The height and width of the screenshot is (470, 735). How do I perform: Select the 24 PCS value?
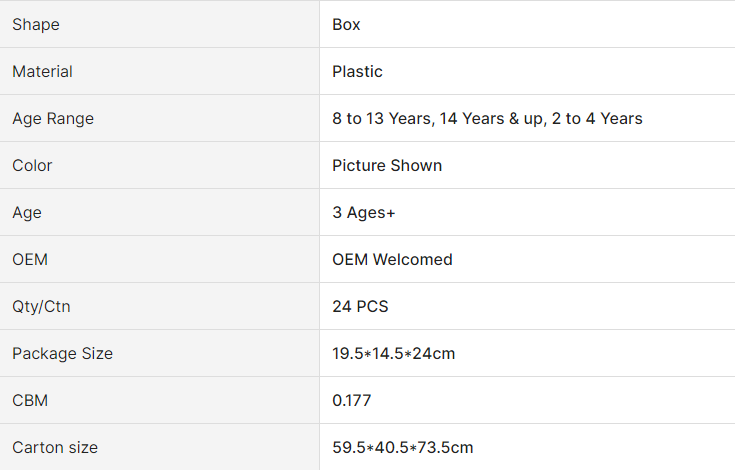360,306
